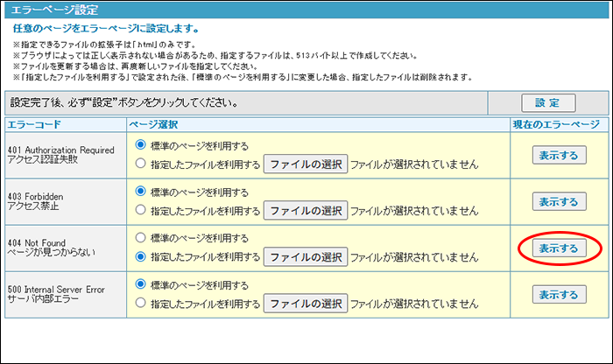The width and height of the screenshot is (613, 364).
Task: View the 500 error page via 表示する
Action: [559, 295]
